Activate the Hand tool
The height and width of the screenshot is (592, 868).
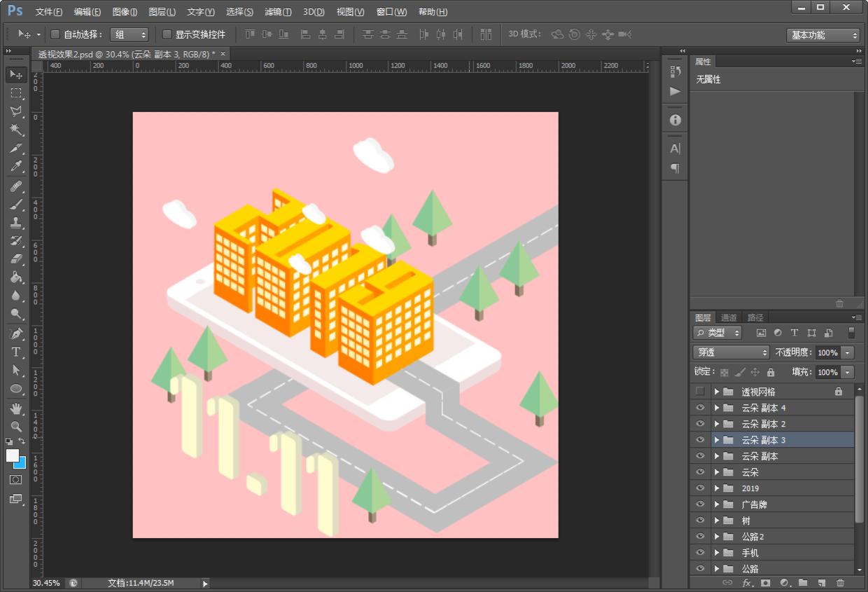tap(16, 408)
